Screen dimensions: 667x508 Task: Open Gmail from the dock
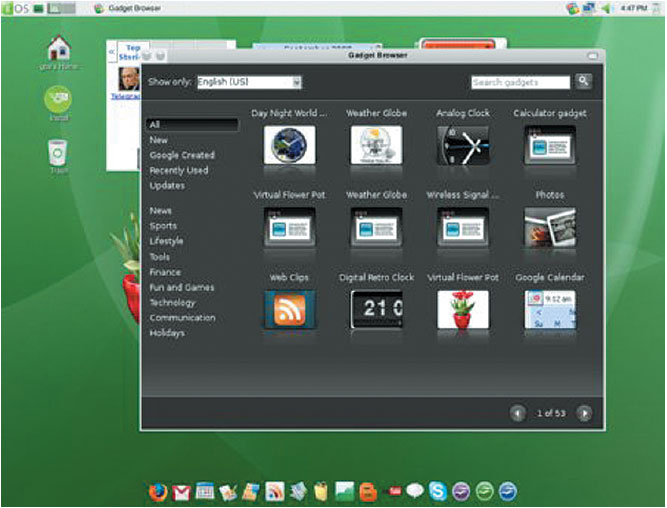click(181, 491)
